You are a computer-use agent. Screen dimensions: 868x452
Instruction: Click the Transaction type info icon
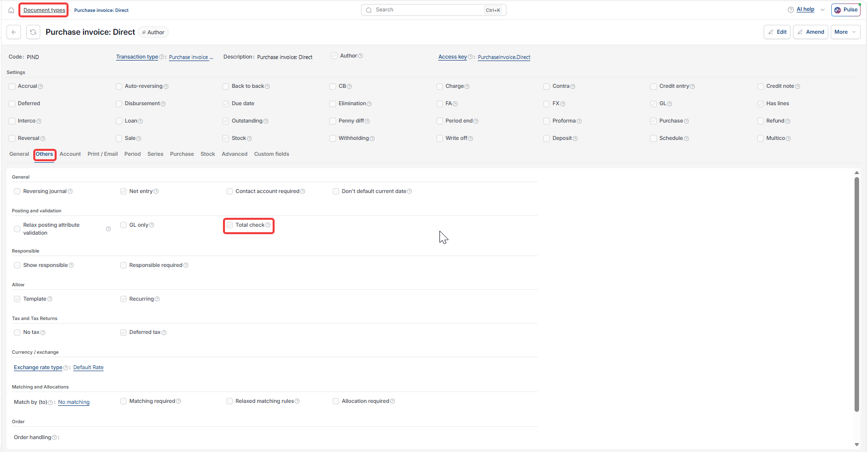pyautogui.click(x=161, y=57)
